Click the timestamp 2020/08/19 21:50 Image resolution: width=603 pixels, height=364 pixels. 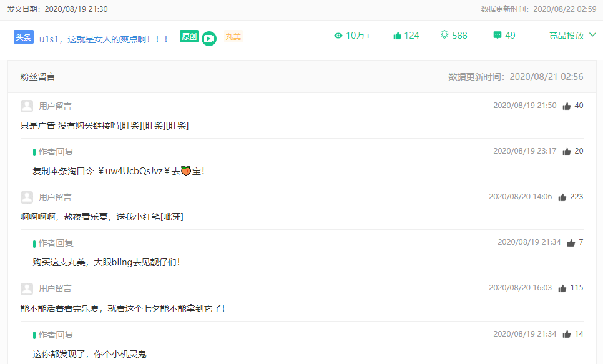[x=525, y=106]
